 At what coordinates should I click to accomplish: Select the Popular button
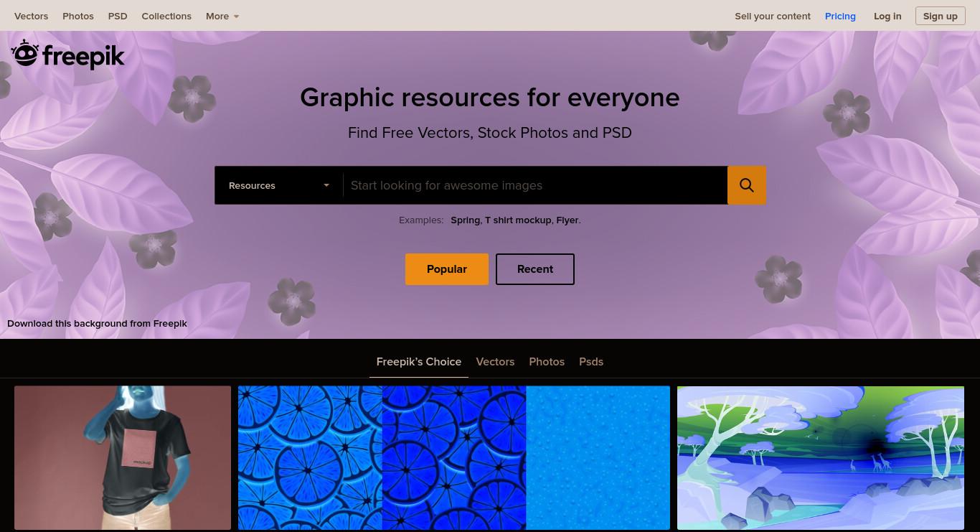(x=447, y=269)
